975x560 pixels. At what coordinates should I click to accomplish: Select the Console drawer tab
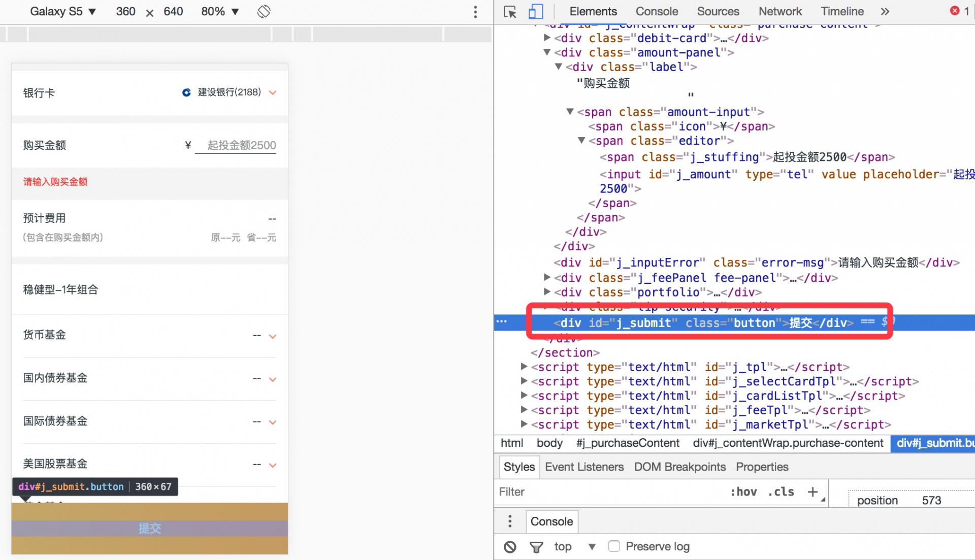[551, 521]
